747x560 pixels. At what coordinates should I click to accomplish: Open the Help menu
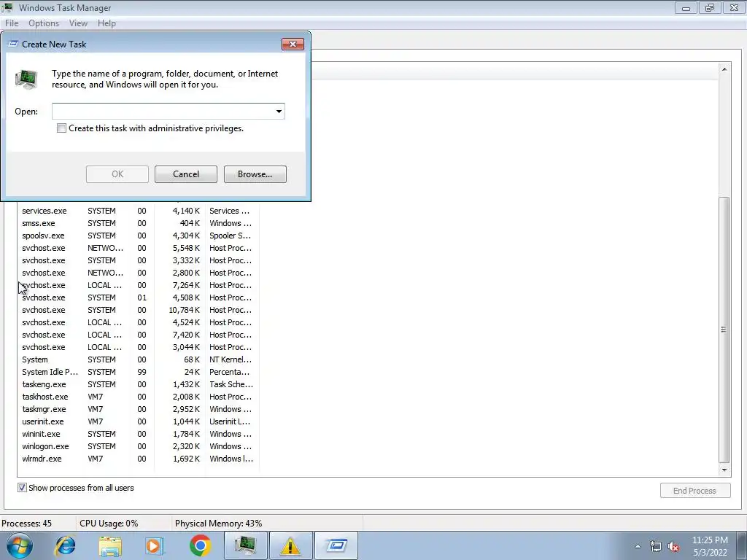[107, 23]
